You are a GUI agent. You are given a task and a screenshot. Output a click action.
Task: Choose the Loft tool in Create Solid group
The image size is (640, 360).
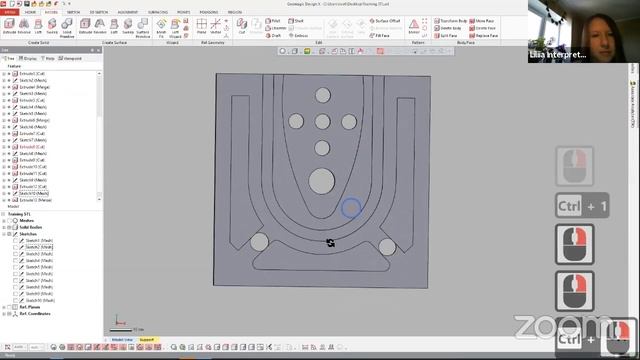(38, 27)
